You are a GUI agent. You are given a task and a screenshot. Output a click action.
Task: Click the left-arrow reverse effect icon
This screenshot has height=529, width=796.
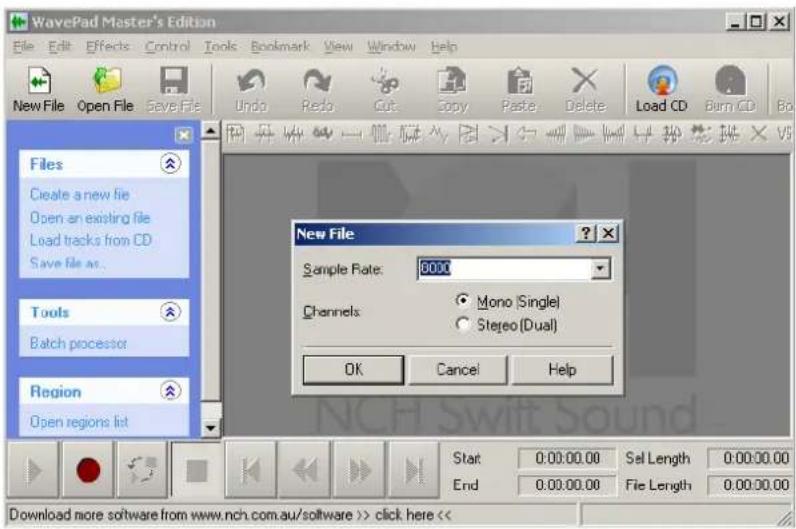point(527,135)
